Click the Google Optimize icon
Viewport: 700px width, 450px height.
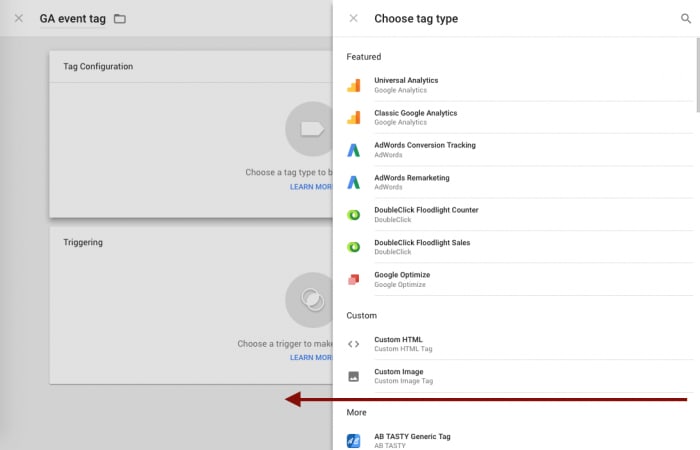coord(354,279)
